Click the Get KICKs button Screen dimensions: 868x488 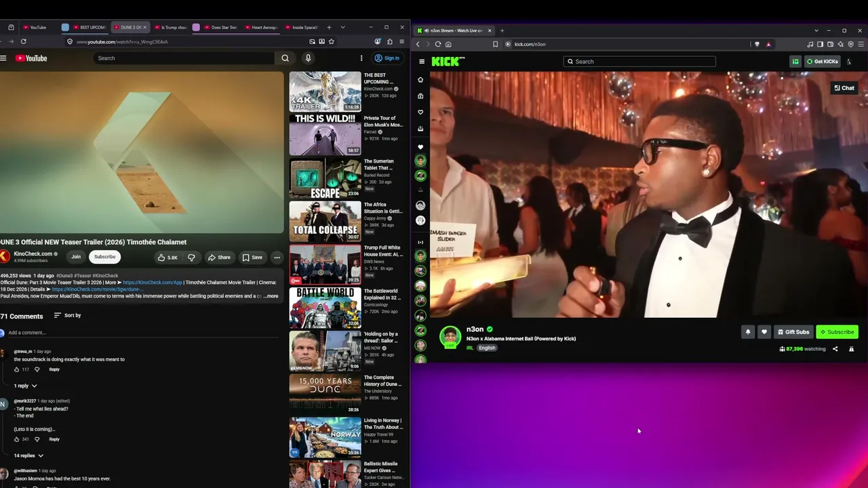823,62
